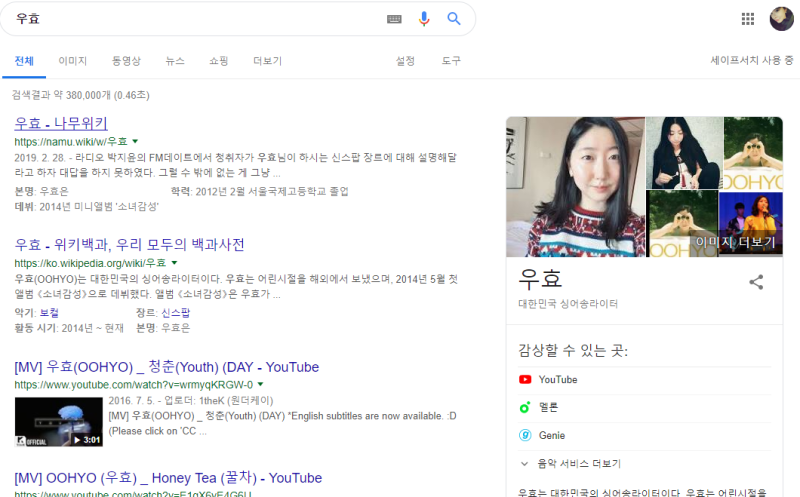Open the account profile avatar

tap(781, 19)
